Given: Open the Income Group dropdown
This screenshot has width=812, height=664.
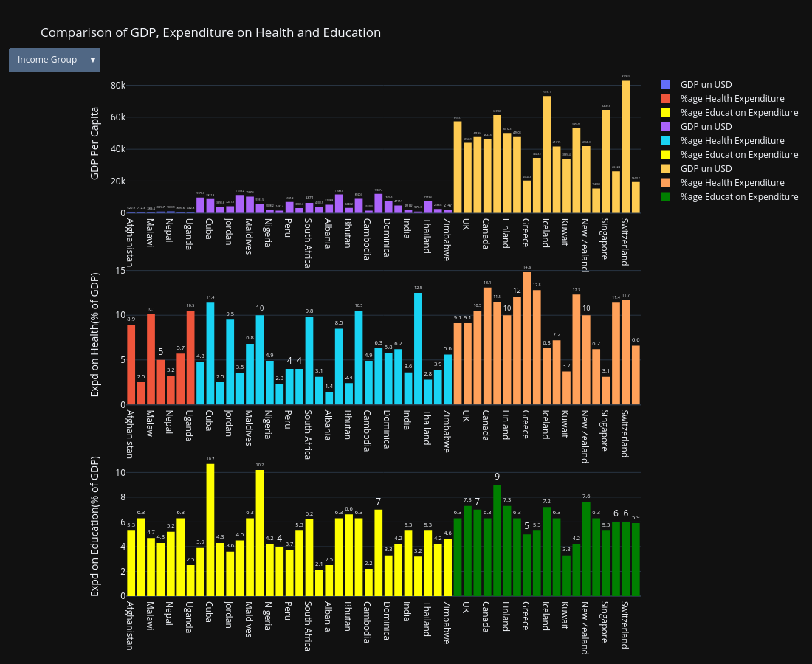Looking at the screenshot, I should pos(54,60).
